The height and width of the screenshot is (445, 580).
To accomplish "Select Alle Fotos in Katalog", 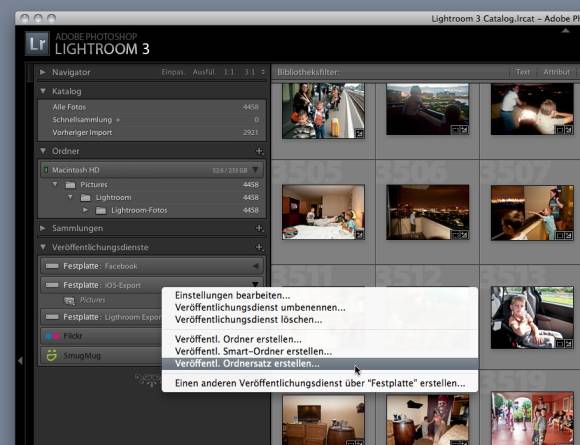I will pyautogui.click(x=152, y=107).
